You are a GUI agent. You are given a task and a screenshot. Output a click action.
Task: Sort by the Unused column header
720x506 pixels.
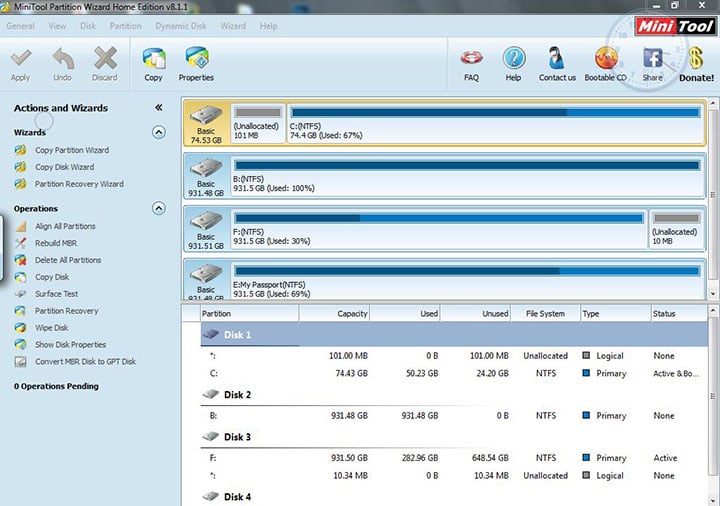[476, 314]
